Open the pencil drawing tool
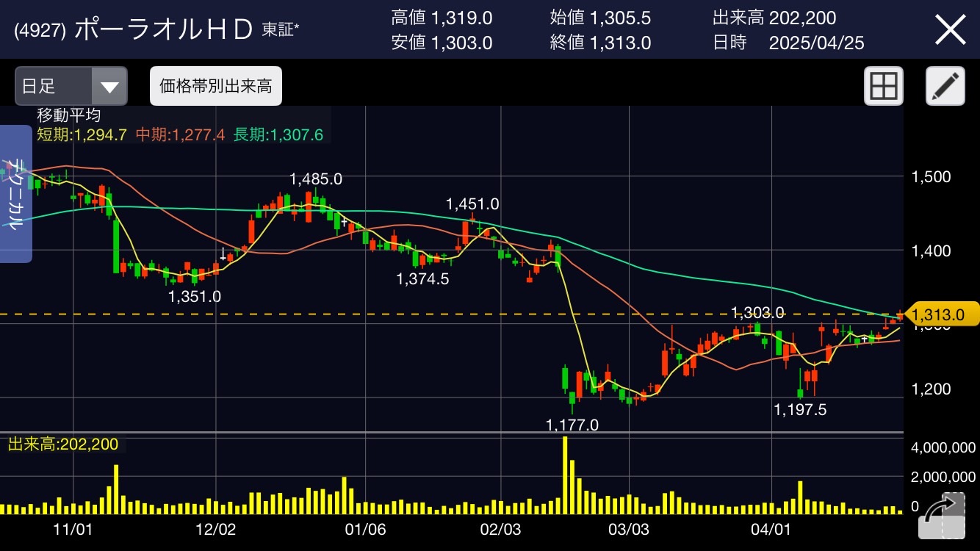 click(x=945, y=86)
